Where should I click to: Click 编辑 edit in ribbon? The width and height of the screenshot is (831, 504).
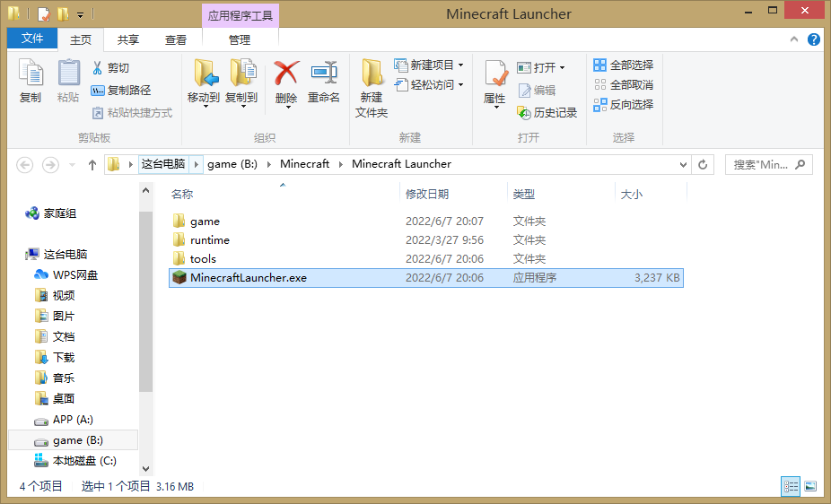(537, 91)
